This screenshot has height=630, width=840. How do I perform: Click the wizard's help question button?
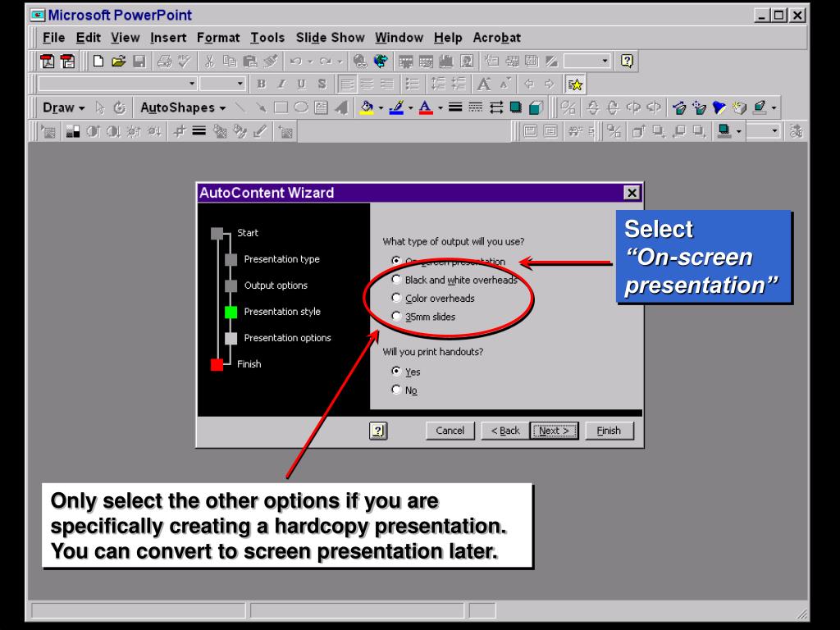click(x=378, y=430)
